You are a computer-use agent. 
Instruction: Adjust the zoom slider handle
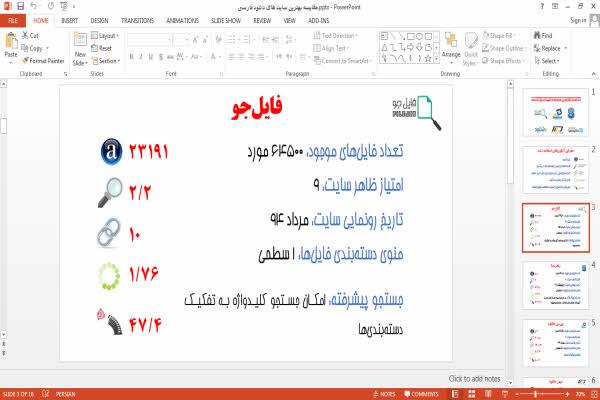point(535,394)
